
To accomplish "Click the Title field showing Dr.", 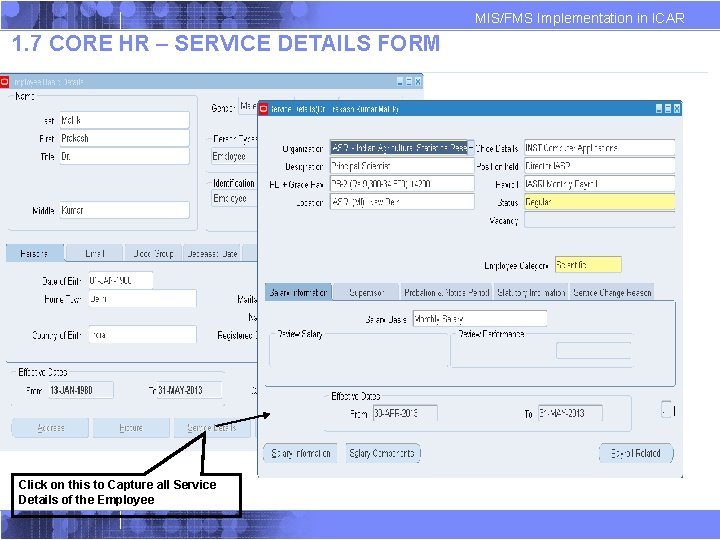I will coord(124,156).
